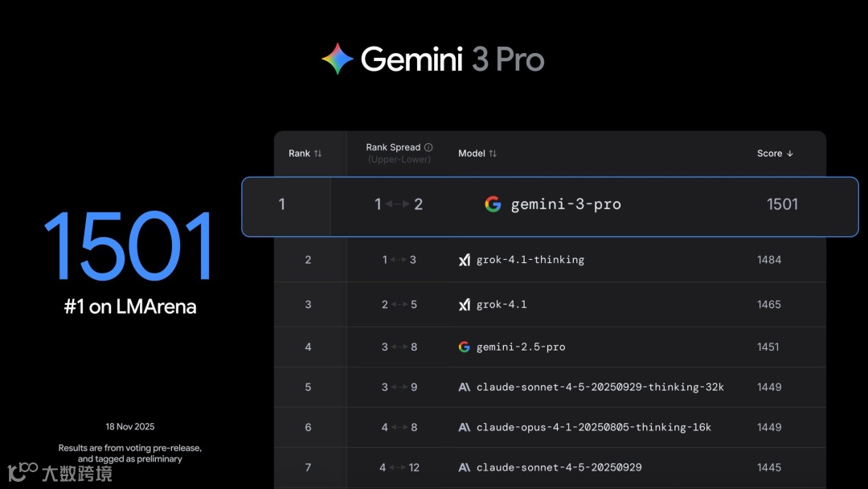Click rank number 5 cell
Image resolution: width=868 pixels, height=489 pixels.
[x=308, y=387]
